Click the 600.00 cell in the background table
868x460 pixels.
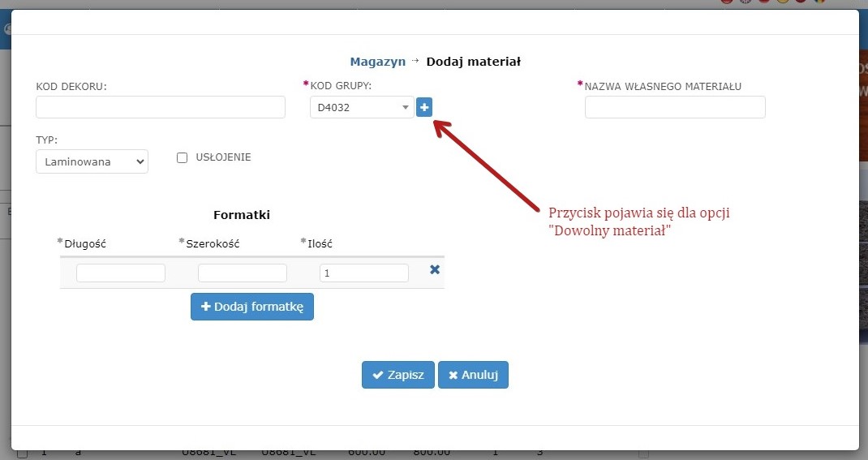click(x=367, y=454)
